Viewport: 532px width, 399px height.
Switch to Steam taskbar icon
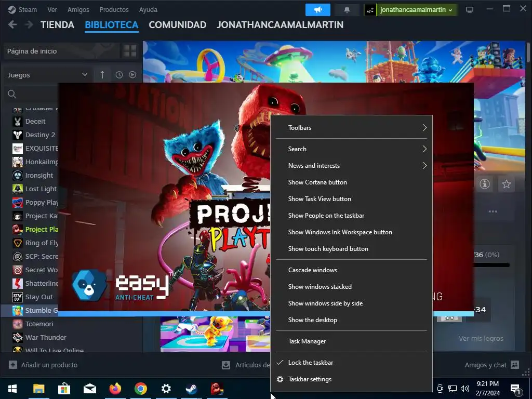coord(191,389)
